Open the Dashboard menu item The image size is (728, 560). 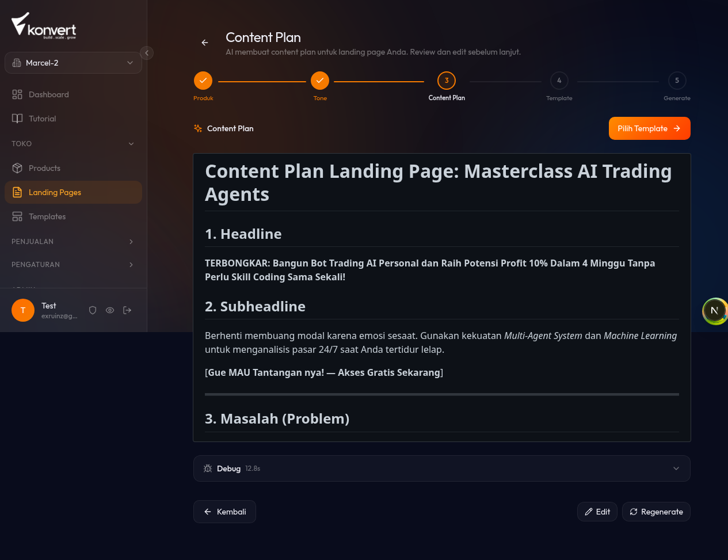(x=73, y=94)
